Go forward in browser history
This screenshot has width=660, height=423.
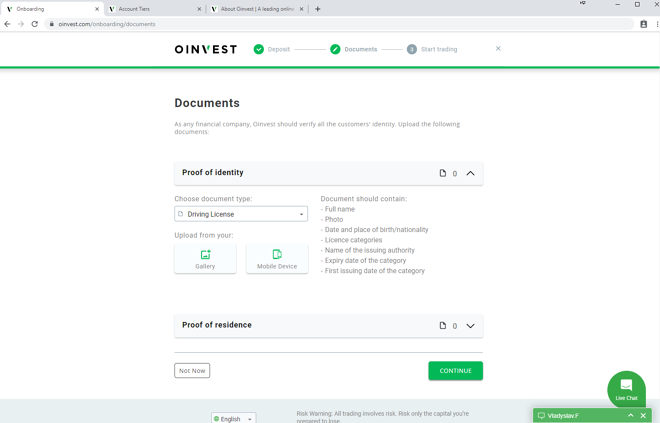[21, 24]
